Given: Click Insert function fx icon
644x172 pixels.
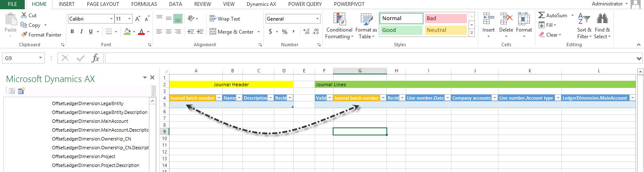Looking at the screenshot, I should [96, 58].
